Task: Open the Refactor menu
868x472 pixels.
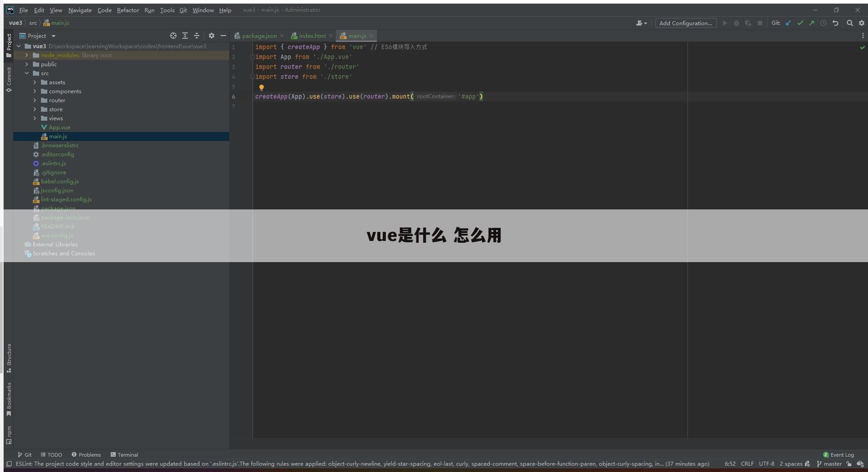Action: click(128, 10)
